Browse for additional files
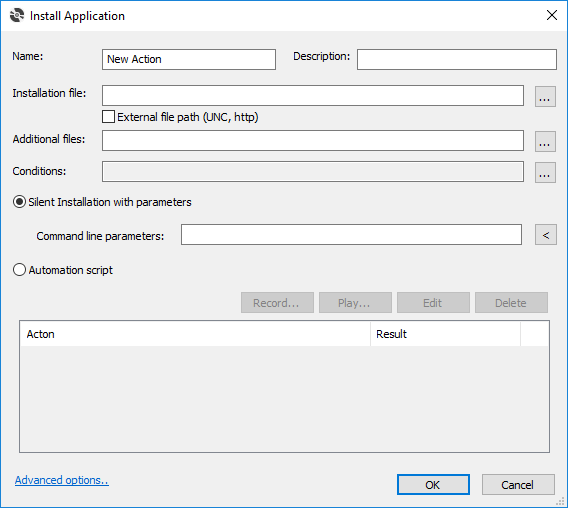Image resolution: width=568 pixels, height=508 pixels. click(545, 141)
